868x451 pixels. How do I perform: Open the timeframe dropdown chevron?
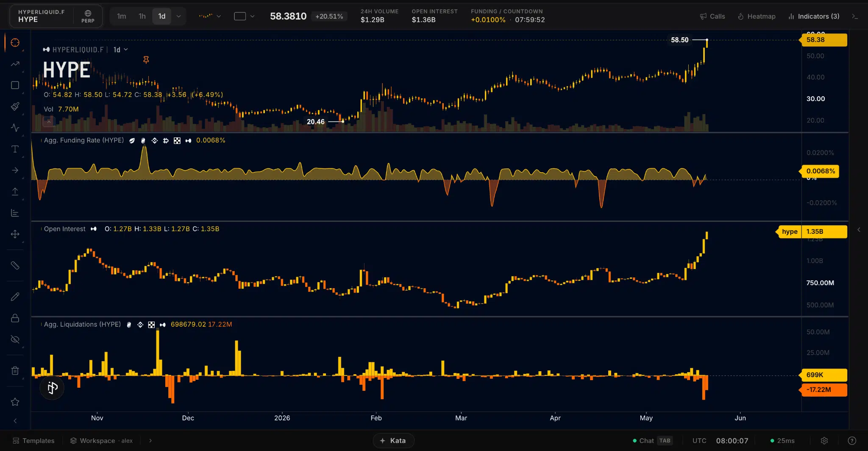179,17
